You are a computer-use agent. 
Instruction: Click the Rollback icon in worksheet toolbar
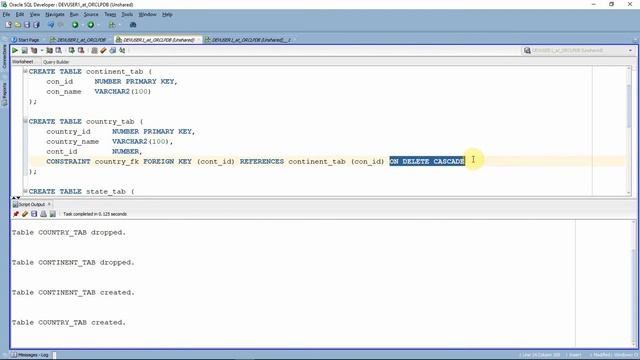pyautogui.click(x=81, y=51)
